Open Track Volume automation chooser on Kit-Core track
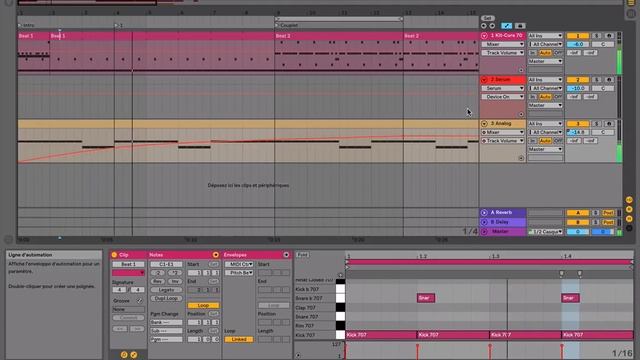The width and height of the screenshot is (640, 360). pyautogui.click(x=502, y=53)
